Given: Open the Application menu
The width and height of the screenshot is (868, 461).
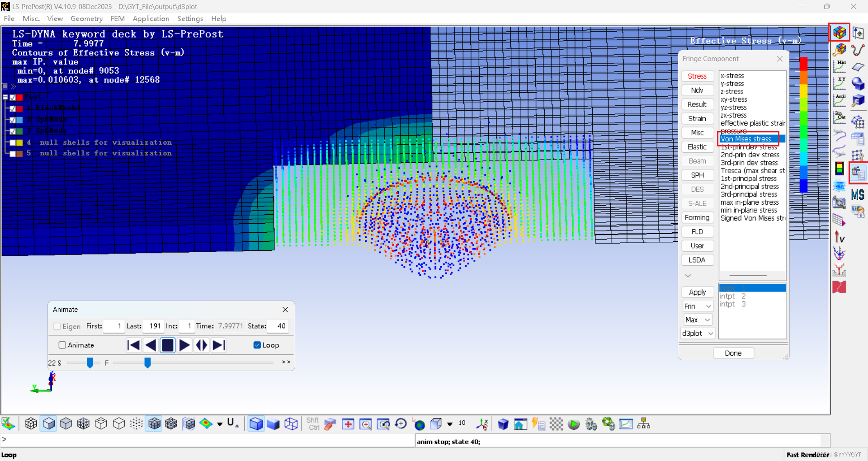Looking at the screenshot, I should click(151, 19).
